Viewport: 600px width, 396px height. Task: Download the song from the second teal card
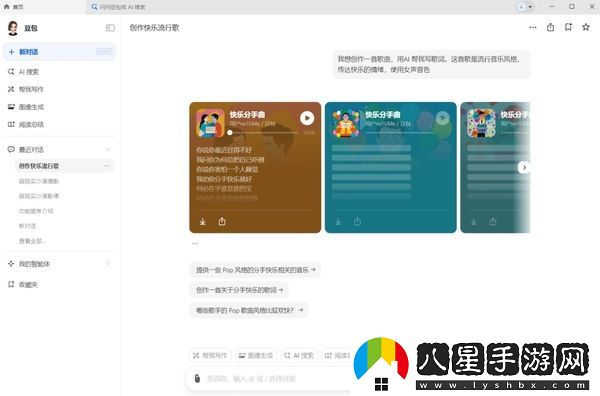click(x=338, y=222)
